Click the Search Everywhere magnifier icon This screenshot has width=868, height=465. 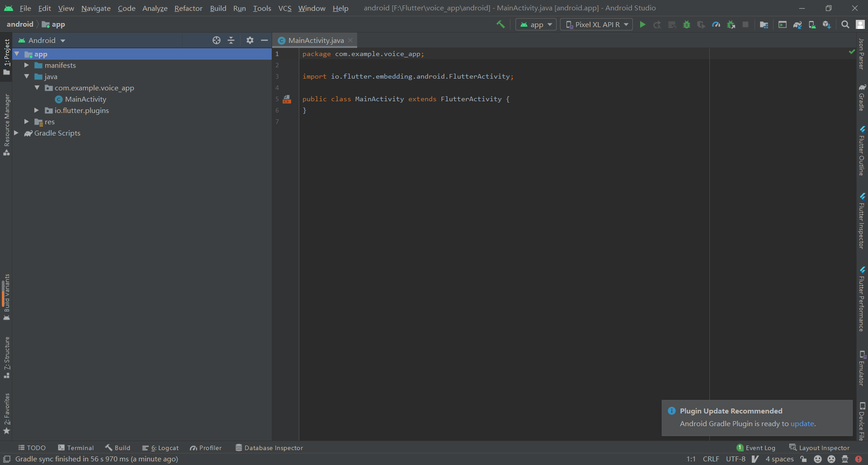pos(845,24)
